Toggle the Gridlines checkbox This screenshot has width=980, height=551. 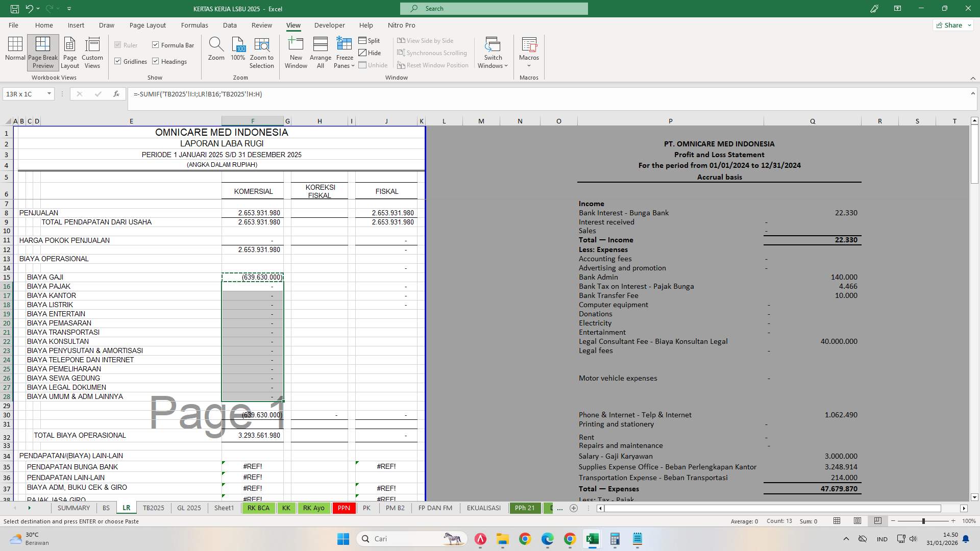118,61
